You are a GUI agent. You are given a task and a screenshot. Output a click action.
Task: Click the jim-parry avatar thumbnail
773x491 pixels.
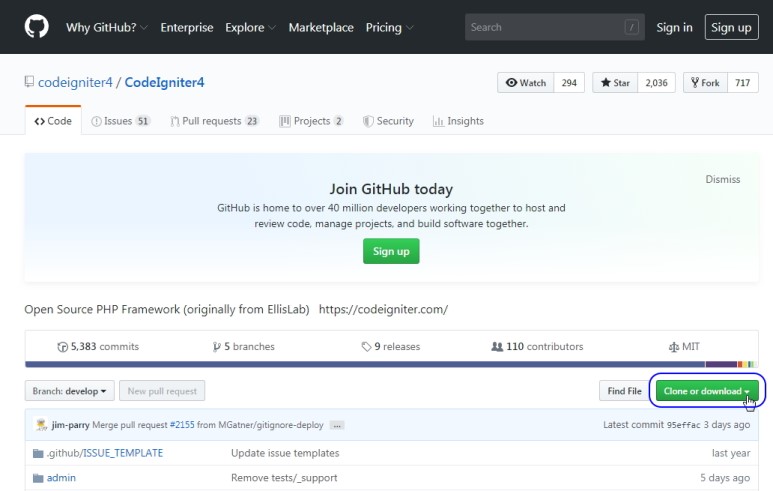click(x=41, y=424)
